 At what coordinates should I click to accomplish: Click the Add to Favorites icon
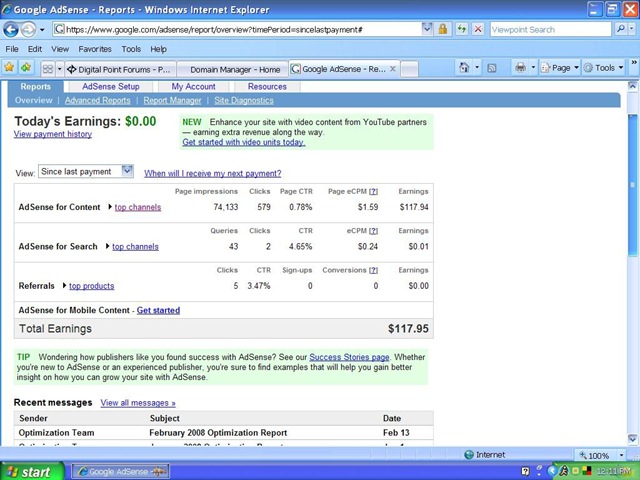point(26,68)
